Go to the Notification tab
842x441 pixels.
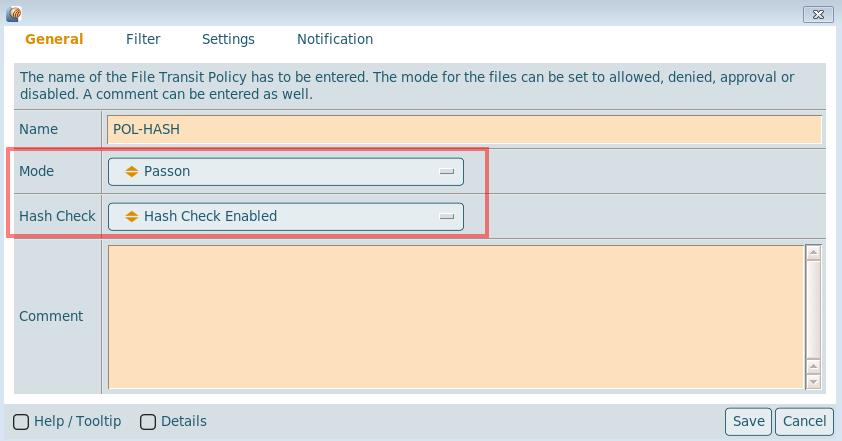pos(335,39)
